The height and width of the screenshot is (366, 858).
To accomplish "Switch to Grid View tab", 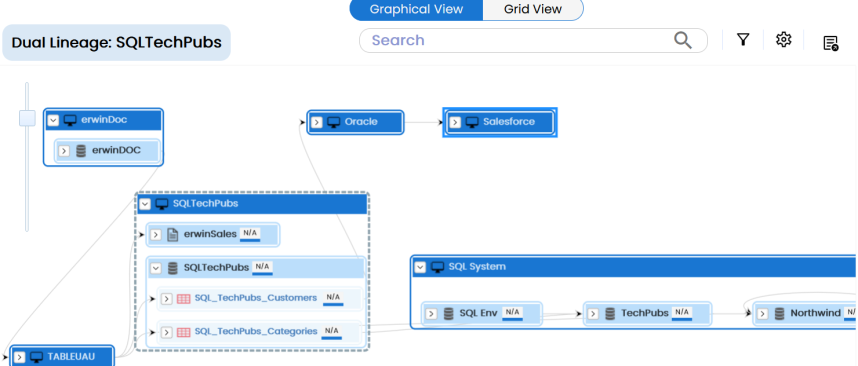I will (532, 9).
